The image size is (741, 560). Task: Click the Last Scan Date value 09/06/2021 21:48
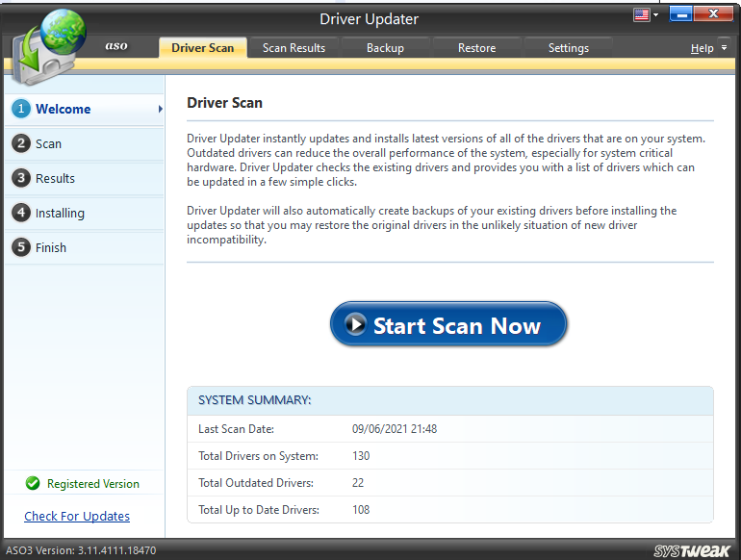click(x=395, y=429)
